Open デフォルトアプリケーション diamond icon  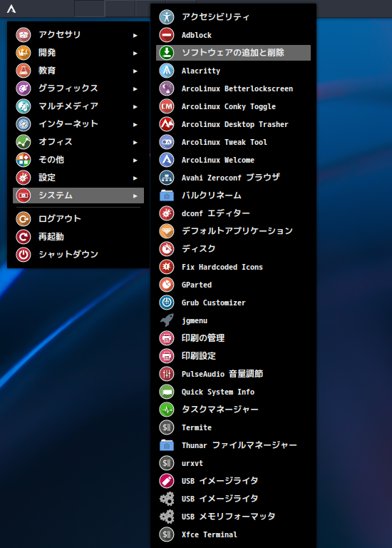(167, 231)
